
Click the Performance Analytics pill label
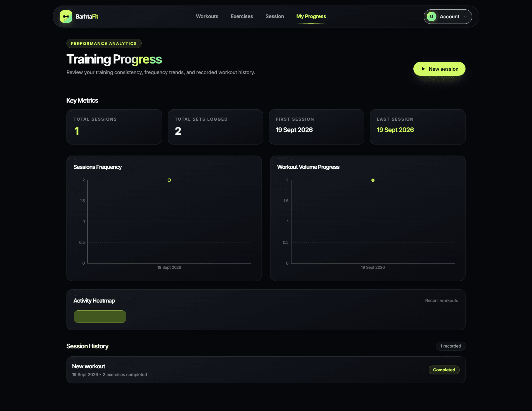(104, 44)
